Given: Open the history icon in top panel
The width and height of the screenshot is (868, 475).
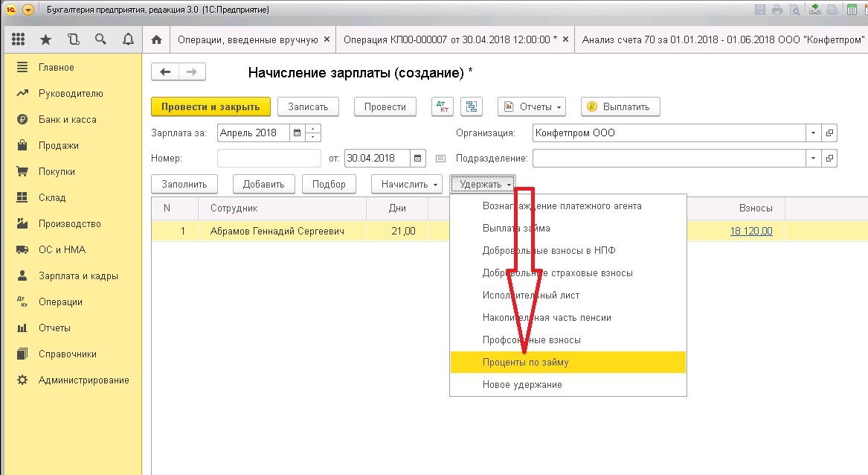Looking at the screenshot, I should [x=73, y=39].
